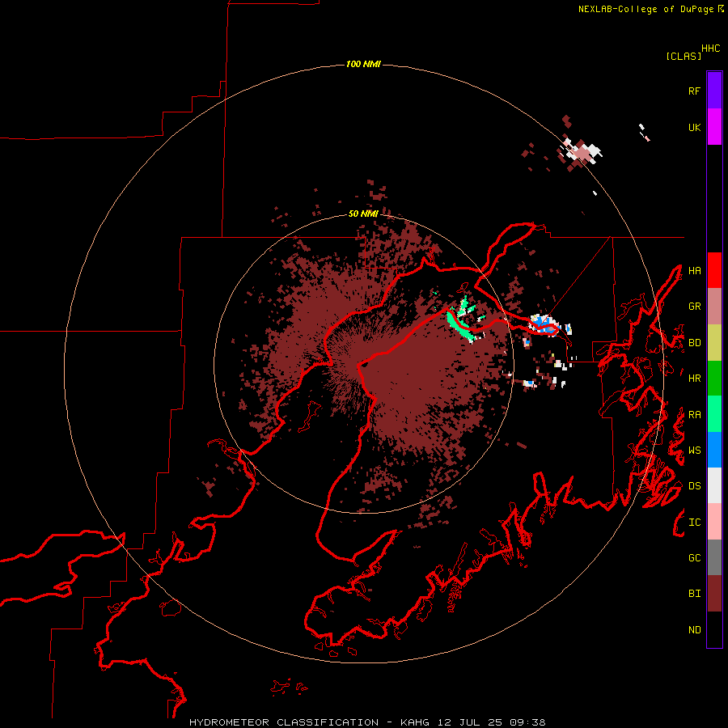Click the ND black legend swatch
728x728 pixels.
pyautogui.click(x=714, y=629)
